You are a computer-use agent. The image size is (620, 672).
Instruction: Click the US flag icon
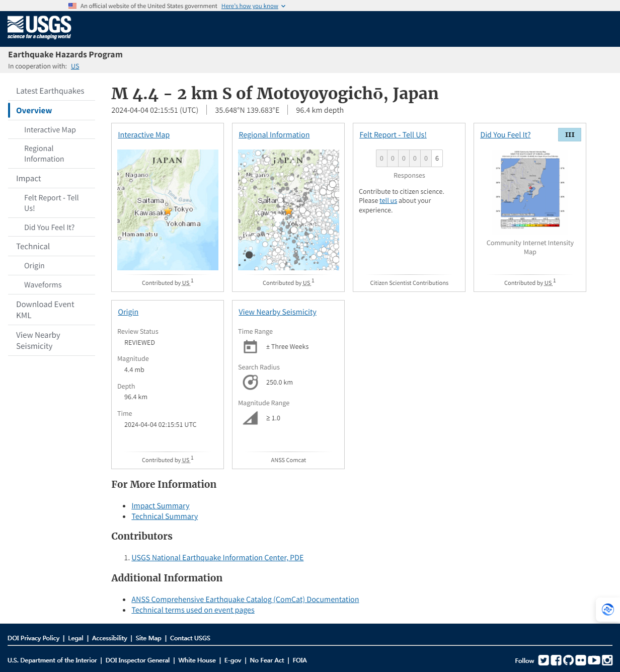pyautogui.click(x=72, y=6)
